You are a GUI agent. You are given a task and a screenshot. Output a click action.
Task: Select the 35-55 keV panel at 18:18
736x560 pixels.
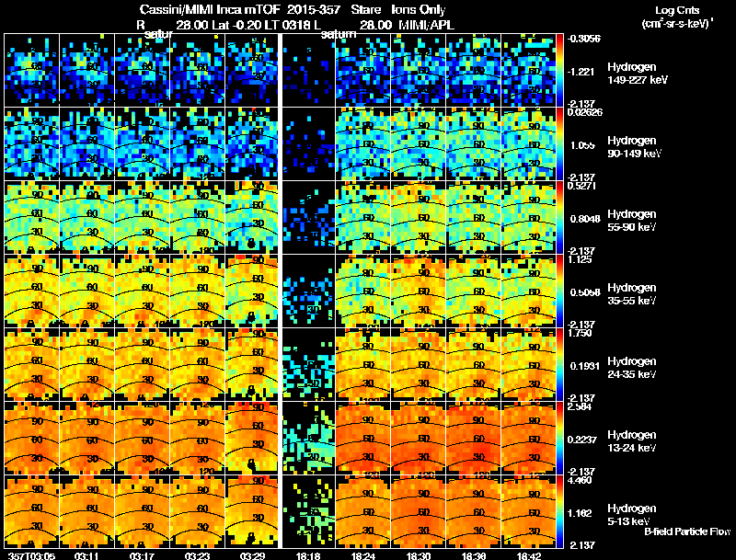coord(309,291)
